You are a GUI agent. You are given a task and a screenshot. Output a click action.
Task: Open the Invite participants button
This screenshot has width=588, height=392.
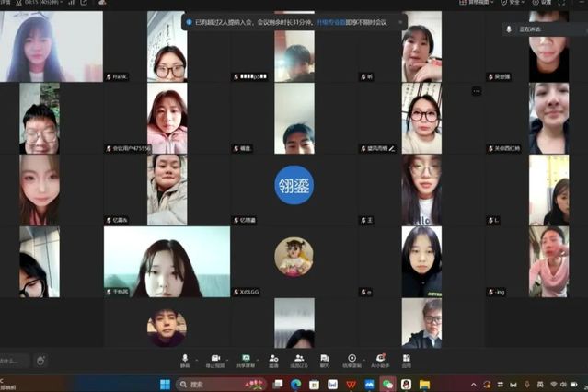pyautogui.click(x=273, y=361)
